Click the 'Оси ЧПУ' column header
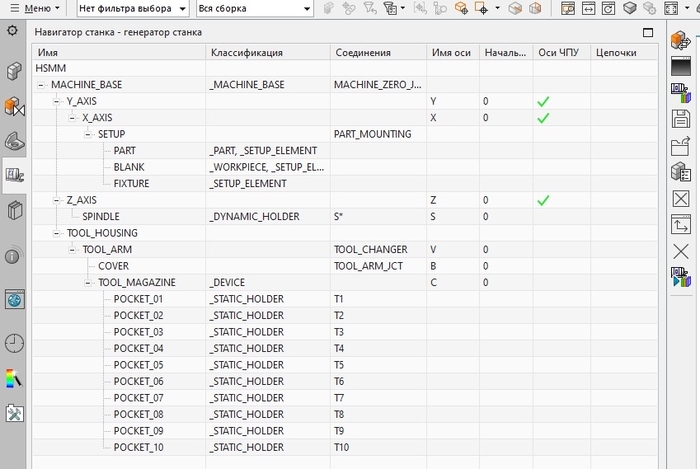This screenshot has width=700, height=469. point(562,52)
